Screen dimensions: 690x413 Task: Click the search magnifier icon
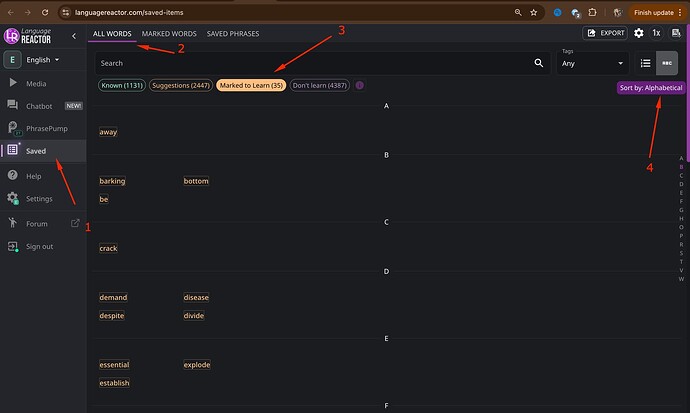click(x=538, y=63)
